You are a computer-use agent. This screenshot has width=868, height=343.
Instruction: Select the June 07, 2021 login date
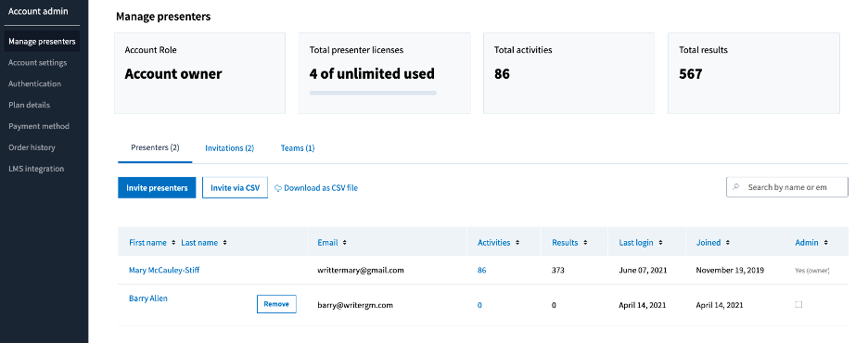click(643, 270)
